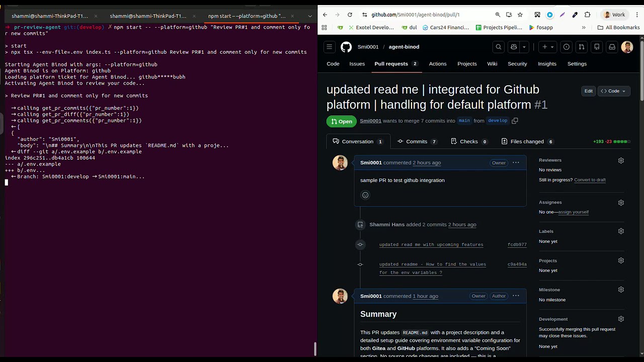
Task: Open the GitHub hamburger navigation menu
Action: 330,47
